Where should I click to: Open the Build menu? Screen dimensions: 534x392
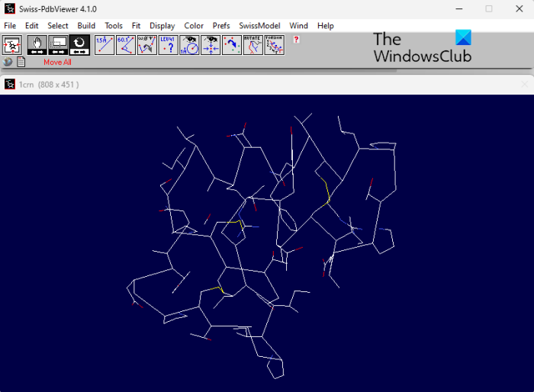click(x=86, y=25)
